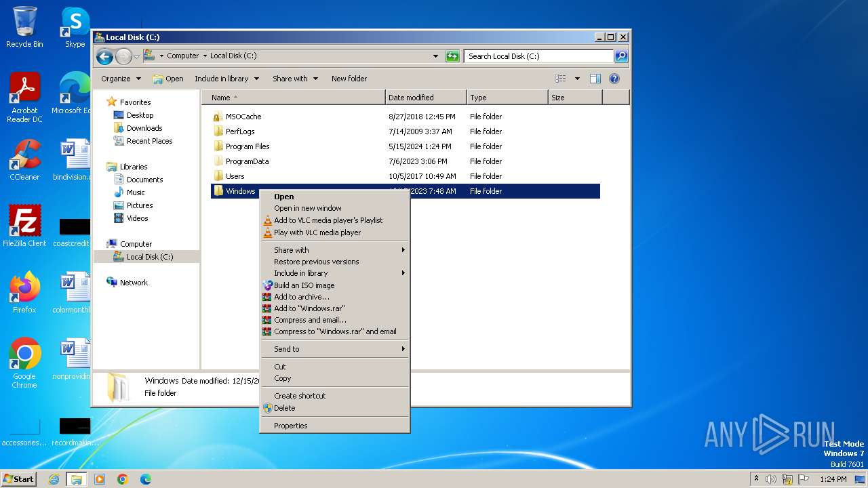The width and height of the screenshot is (868, 488).
Task: Click the Back navigation arrow in Explorer
Action: [104, 56]
